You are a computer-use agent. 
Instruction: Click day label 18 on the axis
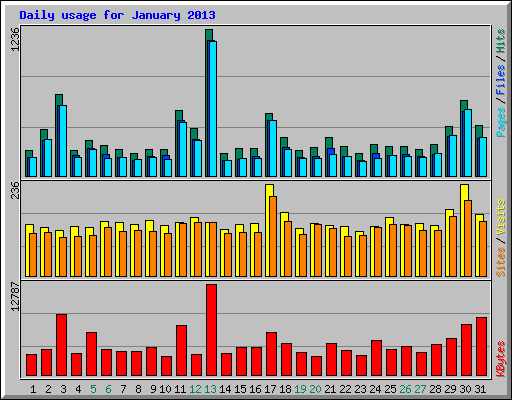[285, 389]
